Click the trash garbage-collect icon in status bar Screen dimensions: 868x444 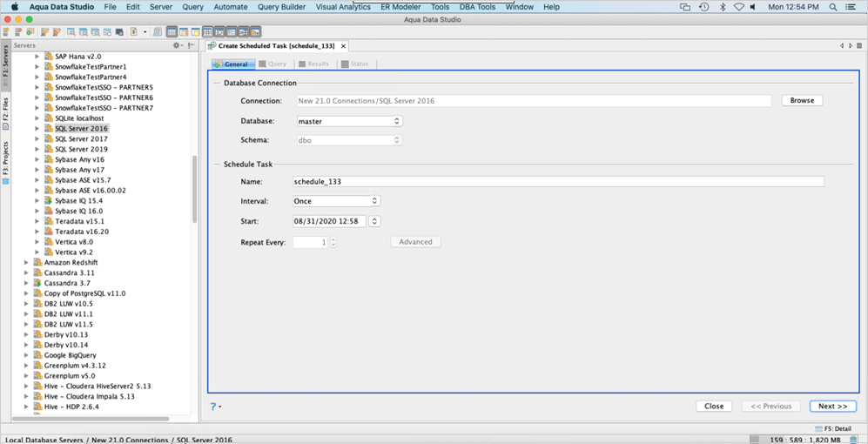tap(853, 440)
